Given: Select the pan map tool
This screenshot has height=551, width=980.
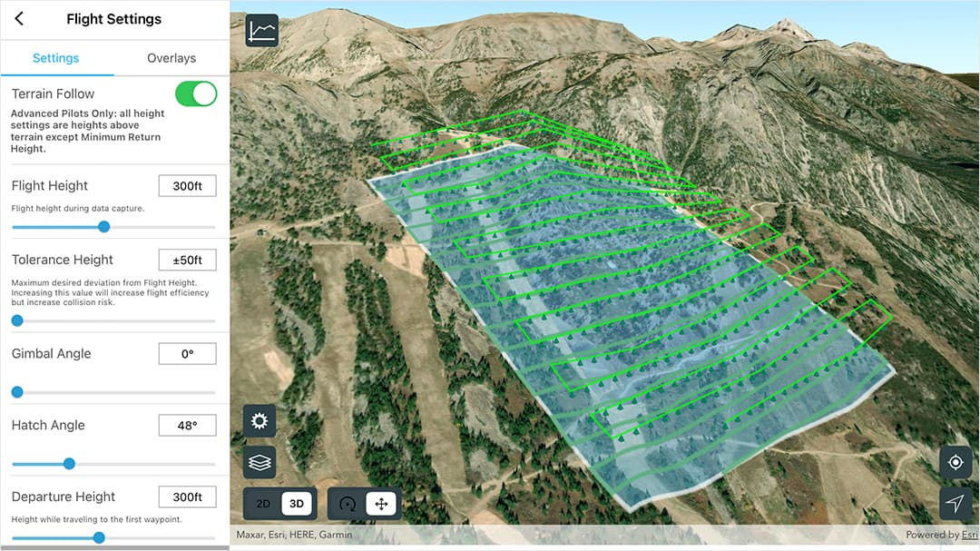Looking at the screenshot, I should (x=380, y=503).
